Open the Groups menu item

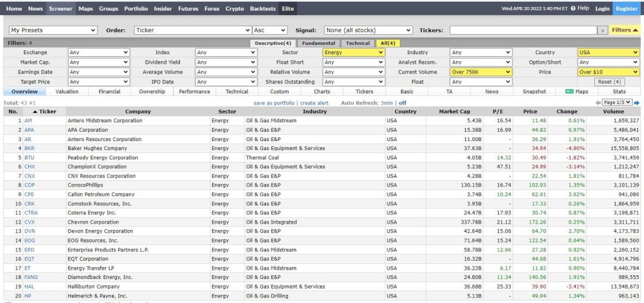click(x=108, y=9)
